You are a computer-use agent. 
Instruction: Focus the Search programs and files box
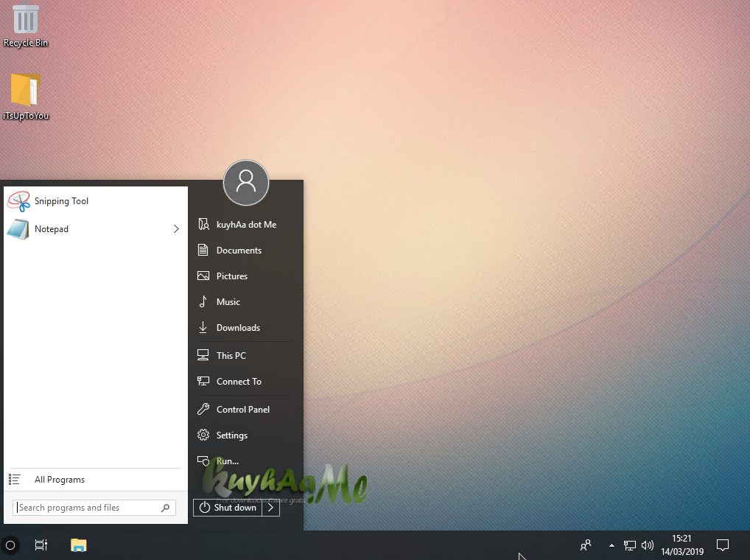(94, 508)
